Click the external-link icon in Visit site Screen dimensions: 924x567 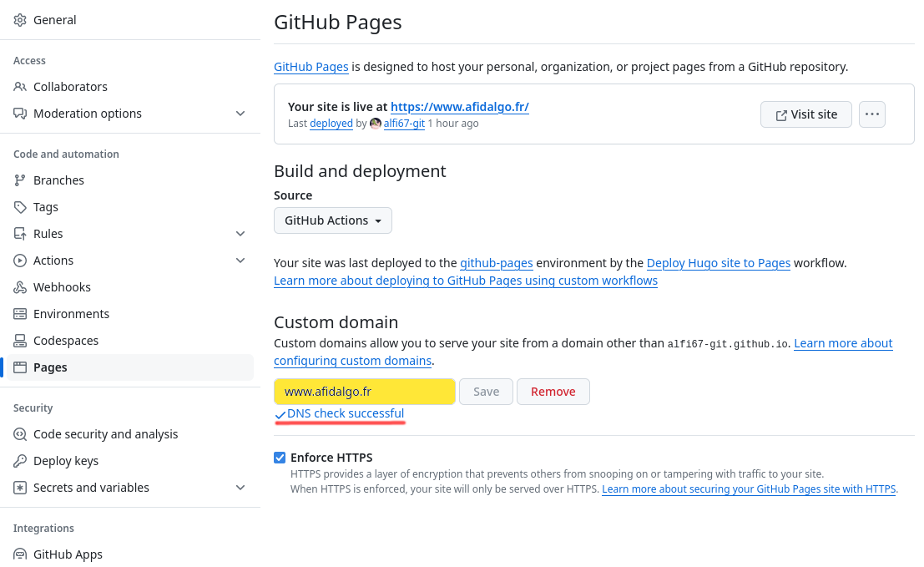point(781,115)
